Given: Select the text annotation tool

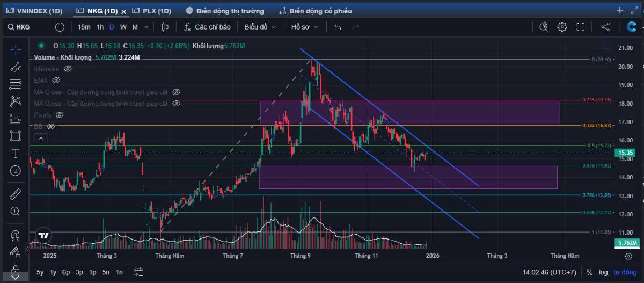Looking at the screenshot, I should pos(16,153).
